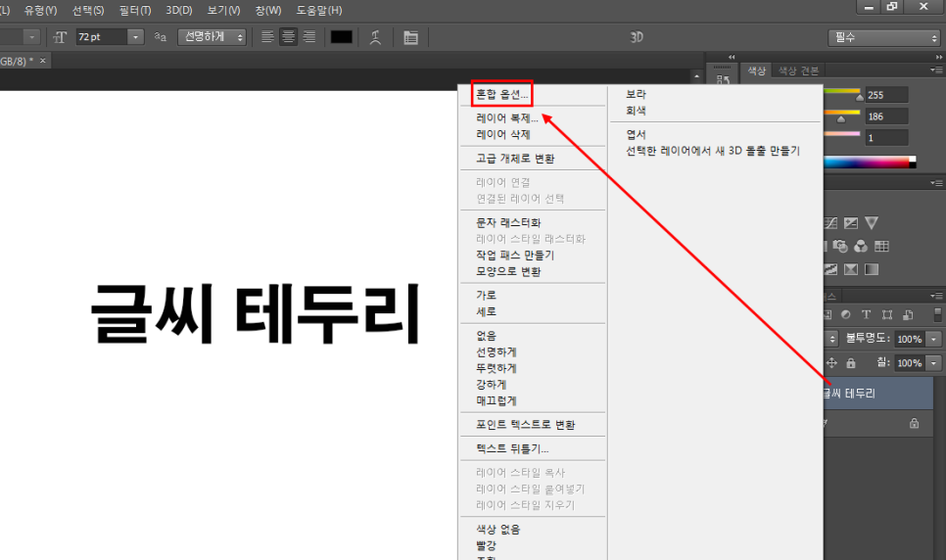Filter layers by adjustment layer icon
This screenshot has width=946, height=560.
846,314
